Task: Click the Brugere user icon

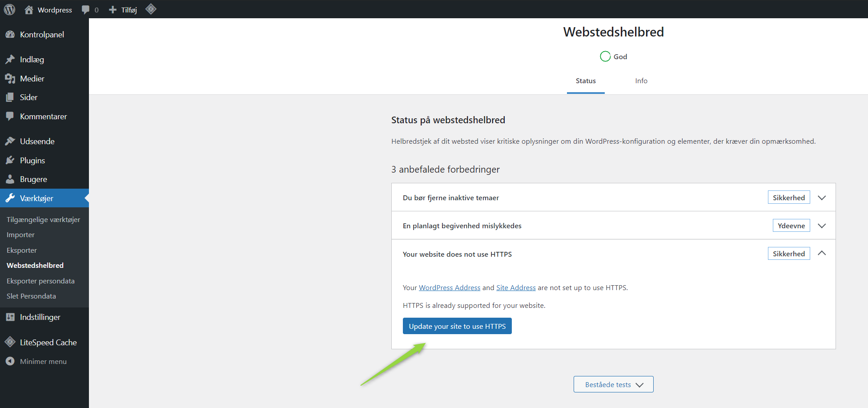Action: pyautogui.click(x=10, y=179)
